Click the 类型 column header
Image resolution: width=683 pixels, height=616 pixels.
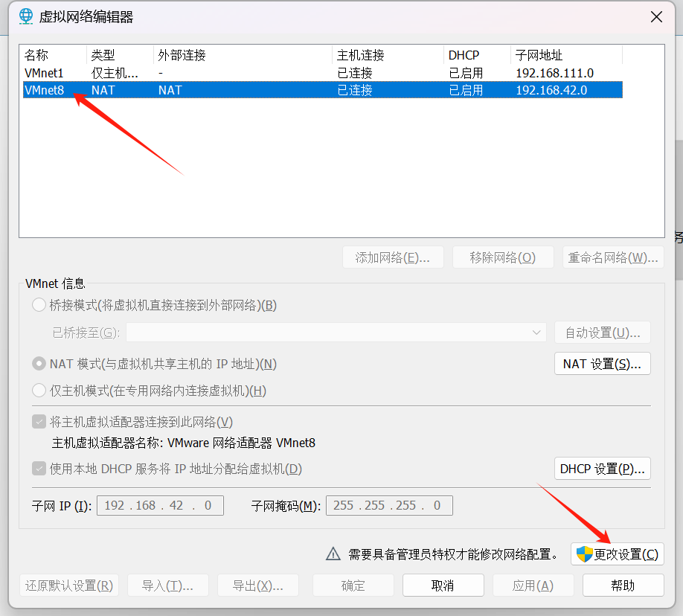pos(120,55)
